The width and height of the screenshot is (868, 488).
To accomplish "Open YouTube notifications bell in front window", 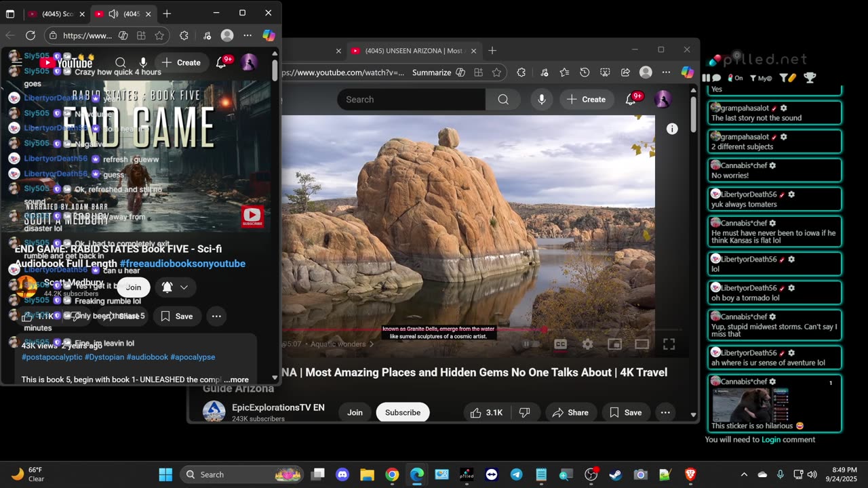I will (221, 62).
